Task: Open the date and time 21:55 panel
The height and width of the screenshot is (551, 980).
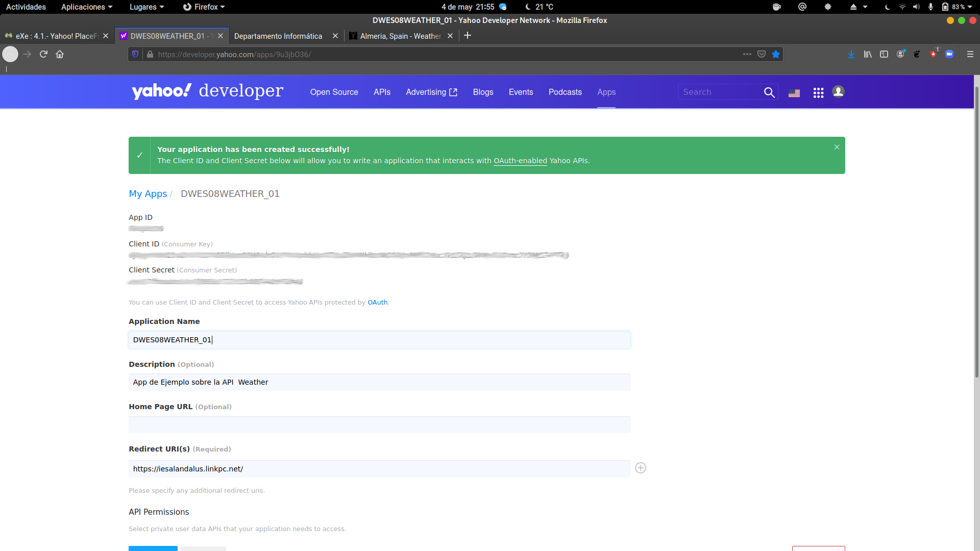Action: 468,7
